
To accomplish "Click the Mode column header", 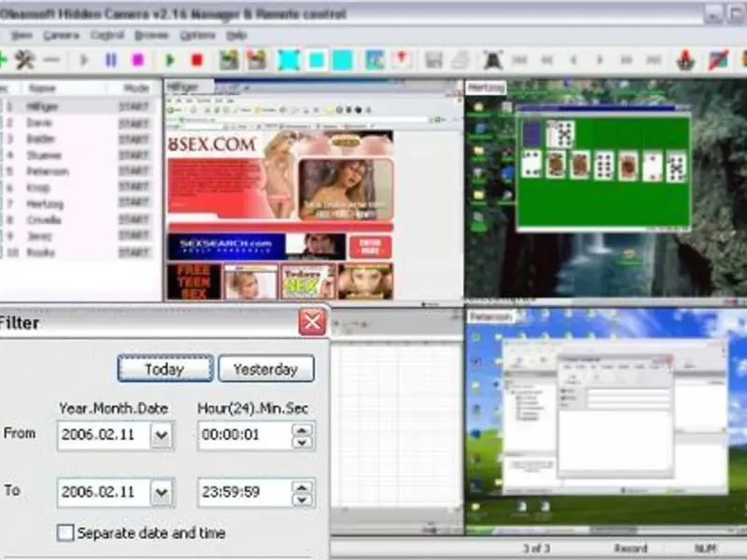I will pos(135,88).
